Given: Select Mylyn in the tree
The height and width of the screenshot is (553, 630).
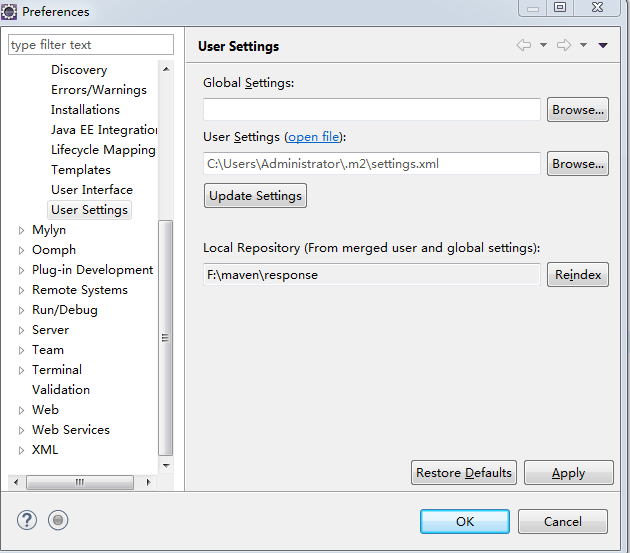Looking at the screenshot, I should coord(49,230).
